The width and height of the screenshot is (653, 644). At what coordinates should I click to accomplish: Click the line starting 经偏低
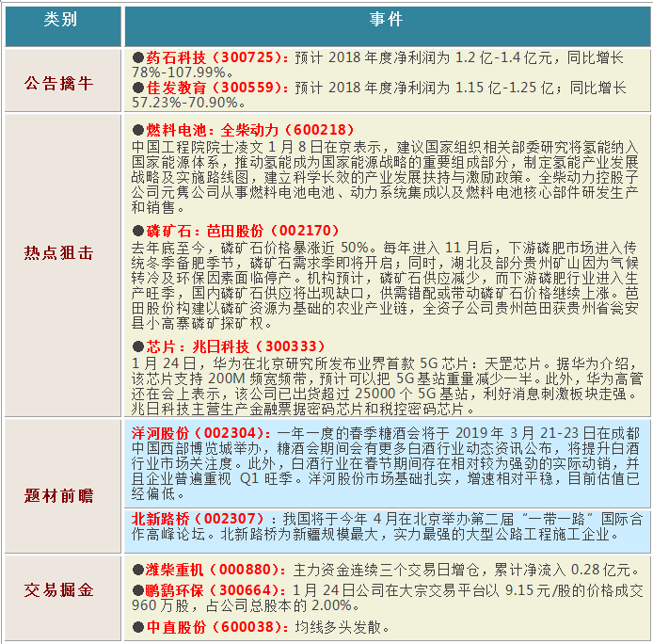click(158, 493)
